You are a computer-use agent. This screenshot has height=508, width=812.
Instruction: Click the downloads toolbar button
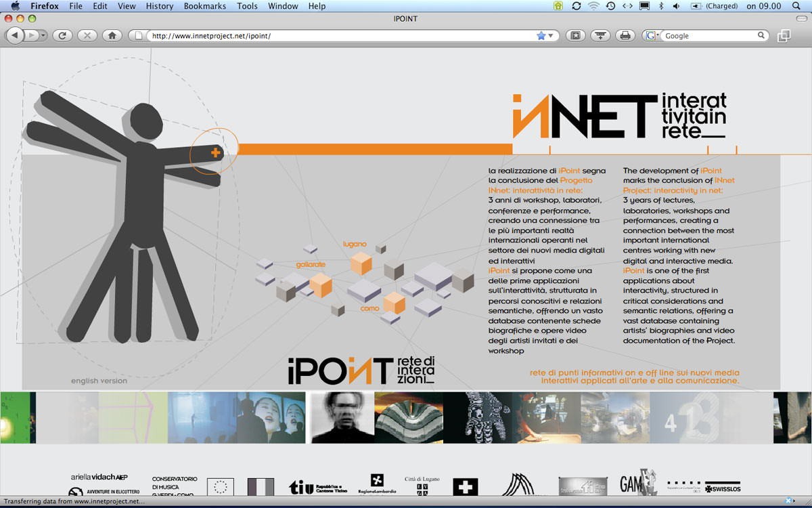point(600,35)
